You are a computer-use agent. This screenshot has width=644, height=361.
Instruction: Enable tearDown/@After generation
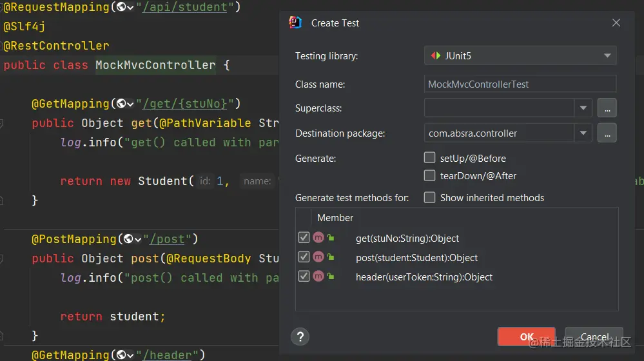(x=429, y=175)
